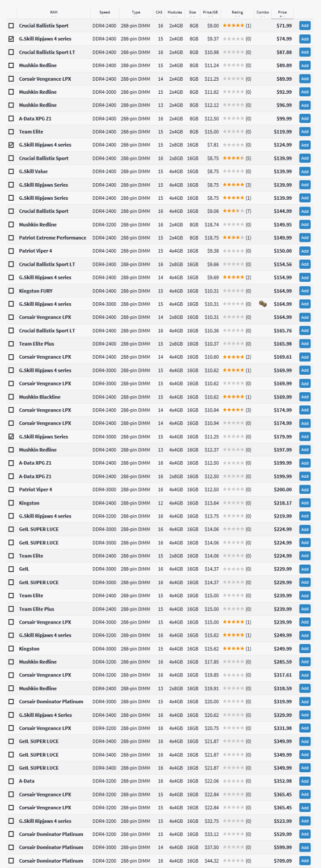The width and height of the screenshot is (321, 868).
Task: Sort the list by RAM name column
Action: [x=53, y=12]
